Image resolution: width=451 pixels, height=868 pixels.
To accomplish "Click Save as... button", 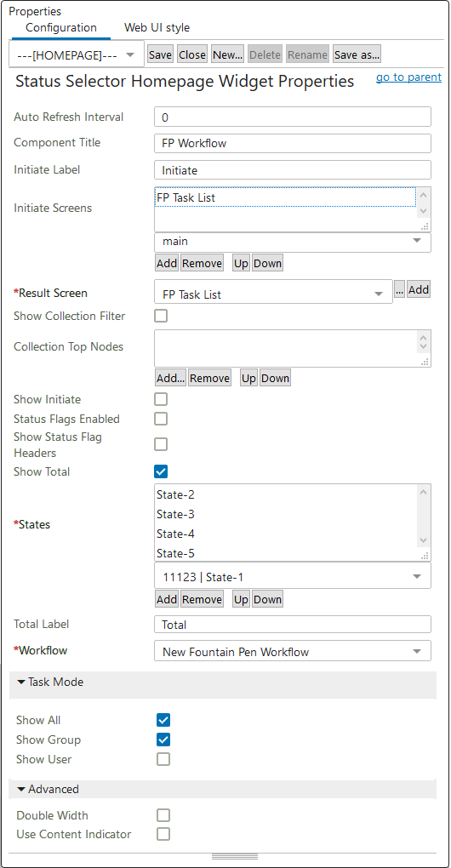I will [357, 54].
